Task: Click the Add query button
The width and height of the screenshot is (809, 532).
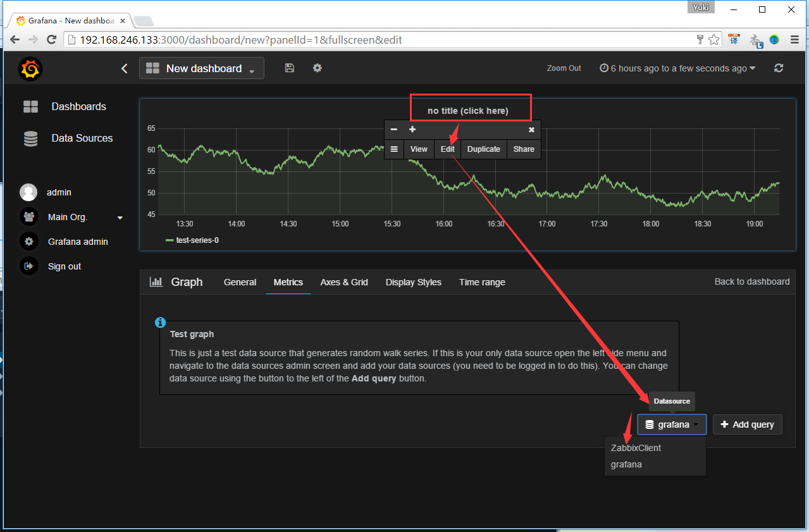Action: point(748,424)
